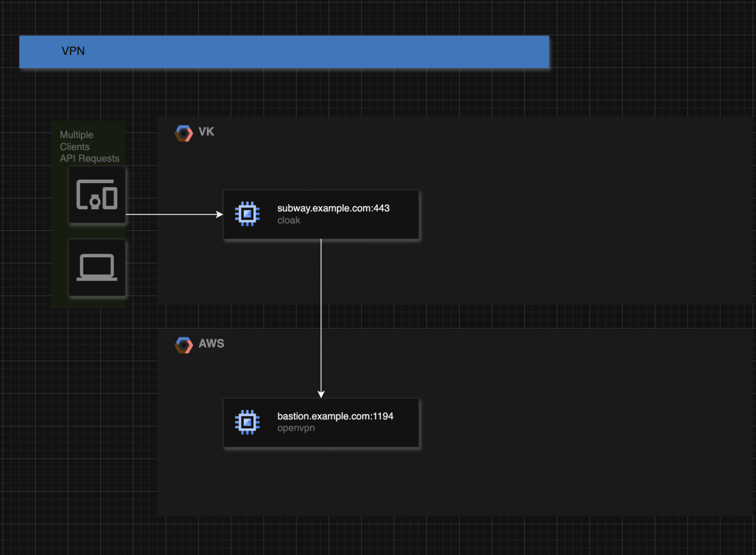Select the bastion.example.com:1194 node
756x555 pixels.
pyautogui.click(x=321, y=422)
